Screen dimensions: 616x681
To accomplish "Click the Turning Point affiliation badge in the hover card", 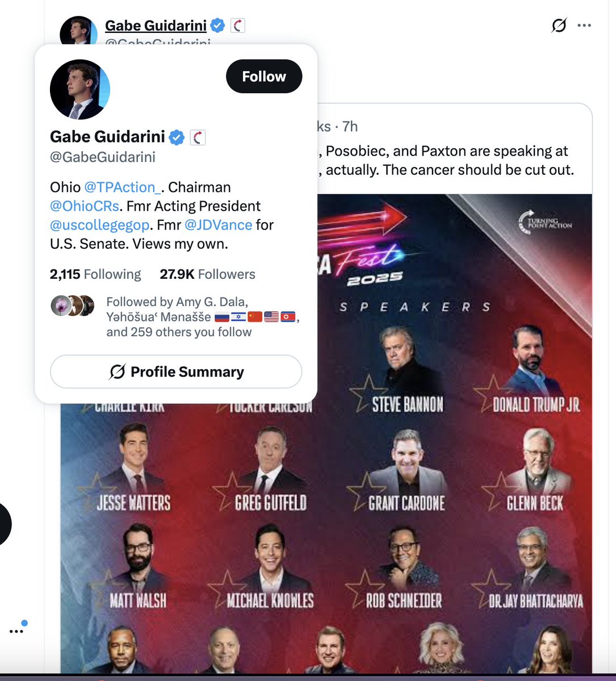I will point(198,137).
